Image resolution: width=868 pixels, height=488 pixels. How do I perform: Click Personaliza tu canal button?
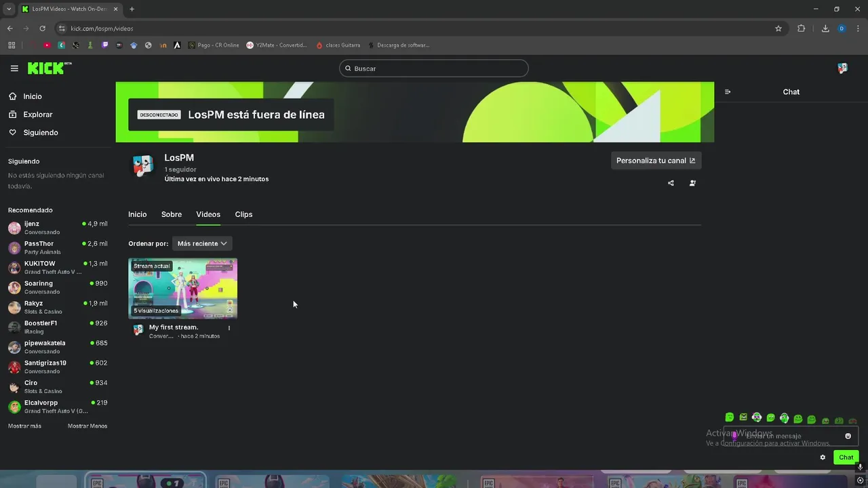click(x=656, y=161)
